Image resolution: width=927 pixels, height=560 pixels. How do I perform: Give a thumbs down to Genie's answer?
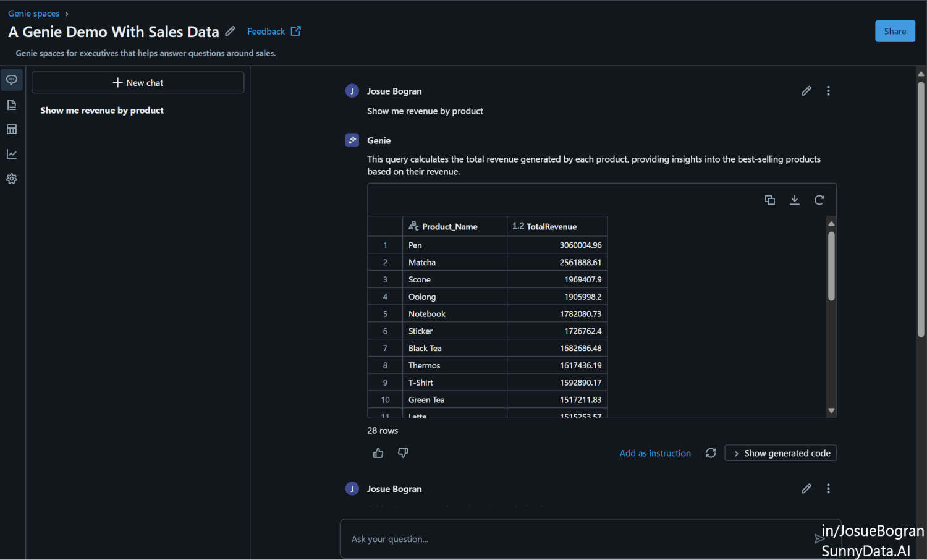pyautogui.click(x=402, y=452)
